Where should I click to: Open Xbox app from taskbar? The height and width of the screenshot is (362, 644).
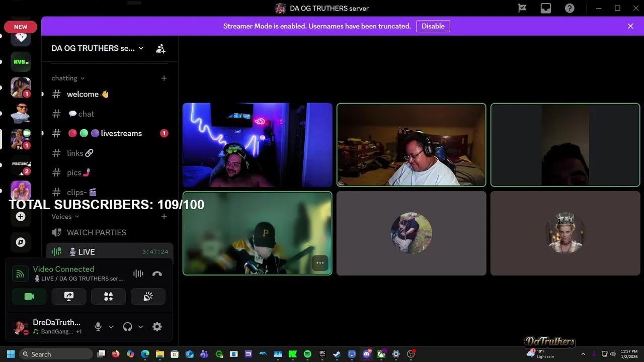click(381, 354)
